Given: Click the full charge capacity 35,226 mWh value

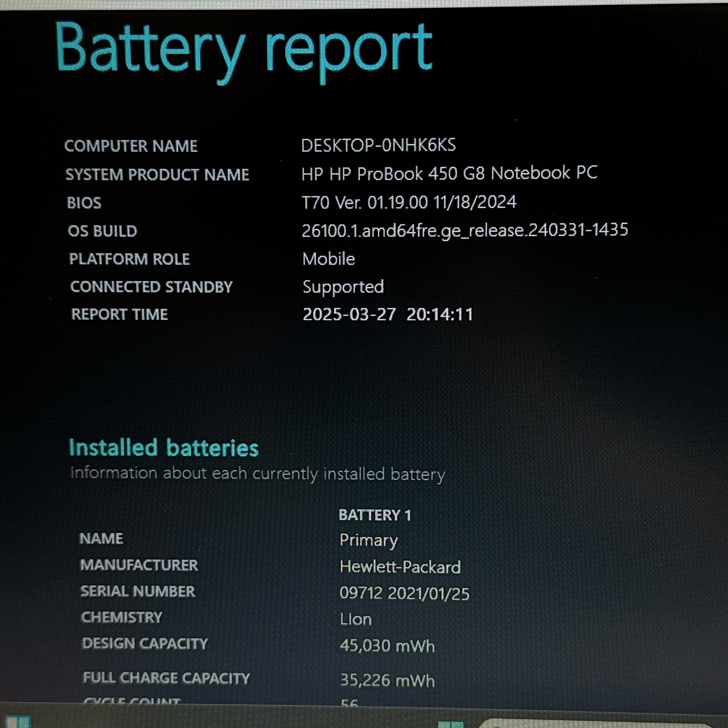Looking at the screenshot, I should click(387, 680).
